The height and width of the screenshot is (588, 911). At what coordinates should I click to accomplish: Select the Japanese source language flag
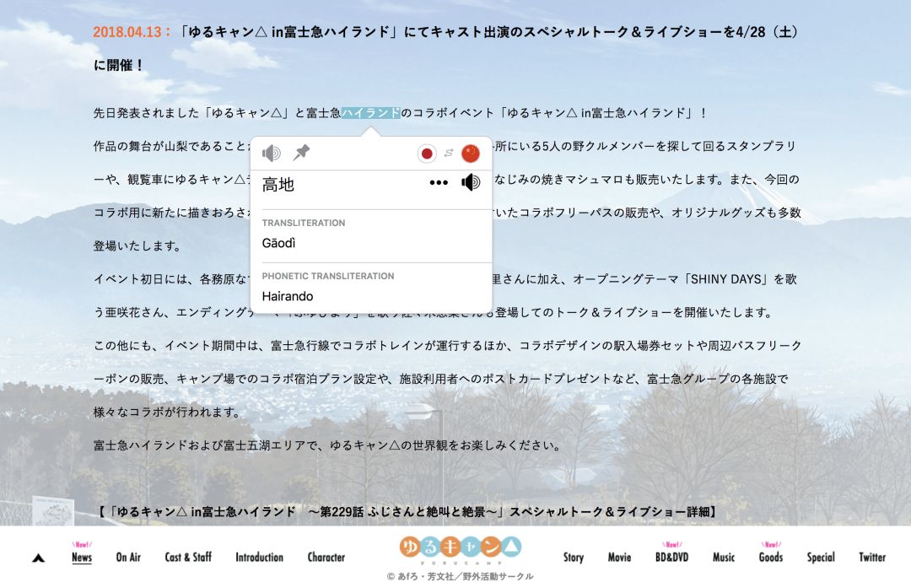pyautogui.click(x=427, y=154)
